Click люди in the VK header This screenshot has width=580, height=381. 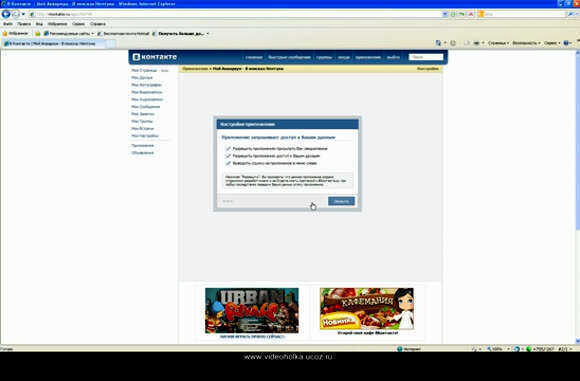coord(344,57)
